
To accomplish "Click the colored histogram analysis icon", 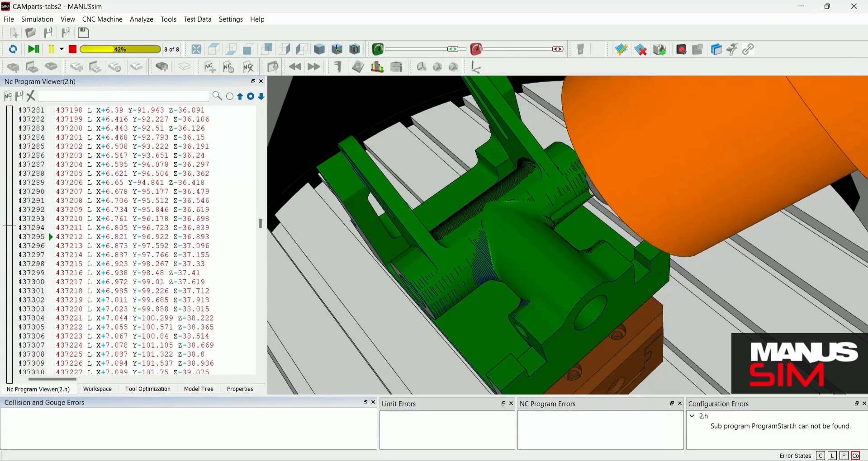I will pyautogui.click(x=377, y=67).
